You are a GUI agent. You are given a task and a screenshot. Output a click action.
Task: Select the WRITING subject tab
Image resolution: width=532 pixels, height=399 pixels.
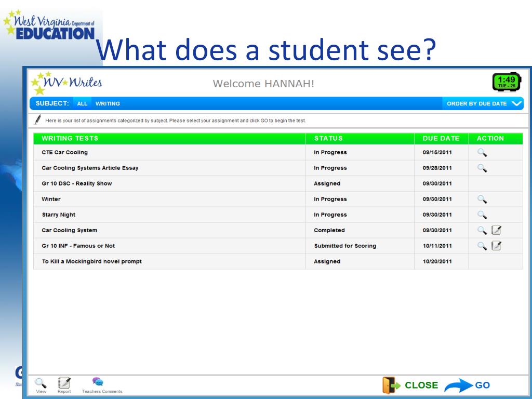point(108,103)
